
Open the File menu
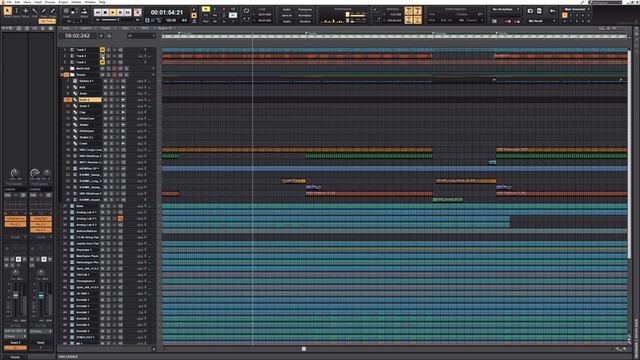click(9, 2)
